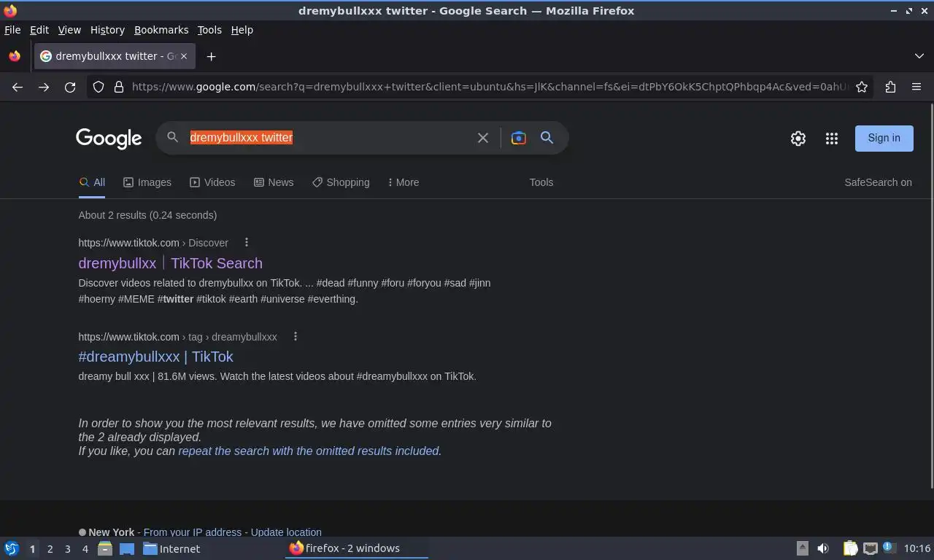The width and height of the screenshot is (934, 560).
Task: Open tracking protection shield icon
Action: pos(99,87)
